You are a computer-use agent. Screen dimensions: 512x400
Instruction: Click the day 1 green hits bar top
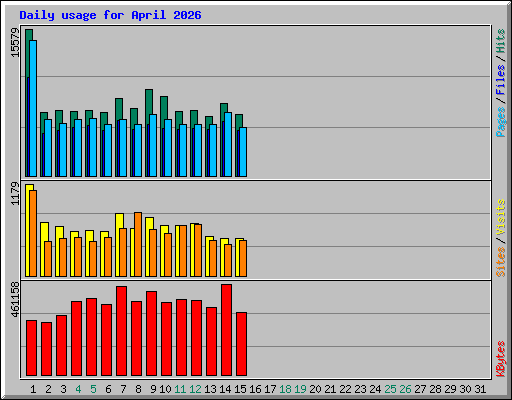tap(29, 34)
